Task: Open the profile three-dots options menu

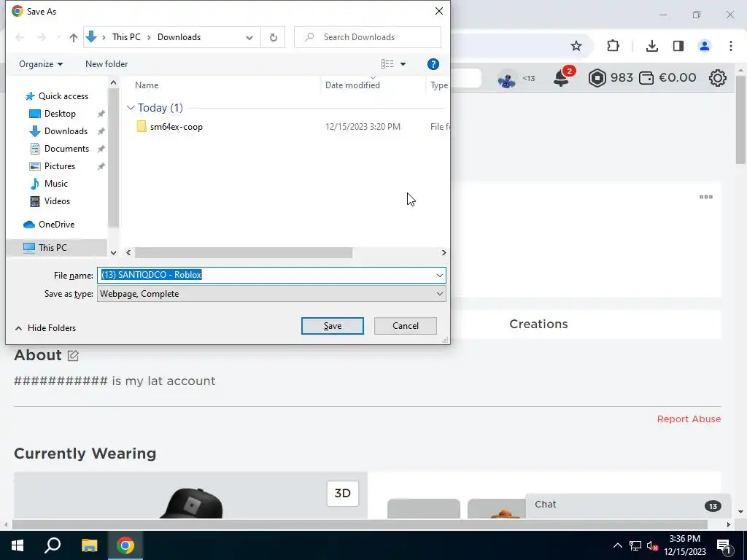Action: click(705, 197)
